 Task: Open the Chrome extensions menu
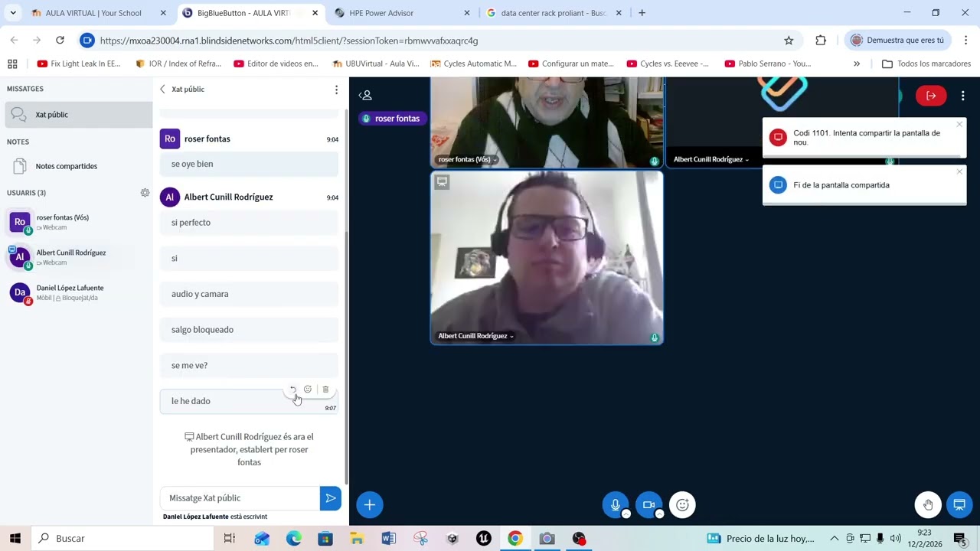(821, 41)
